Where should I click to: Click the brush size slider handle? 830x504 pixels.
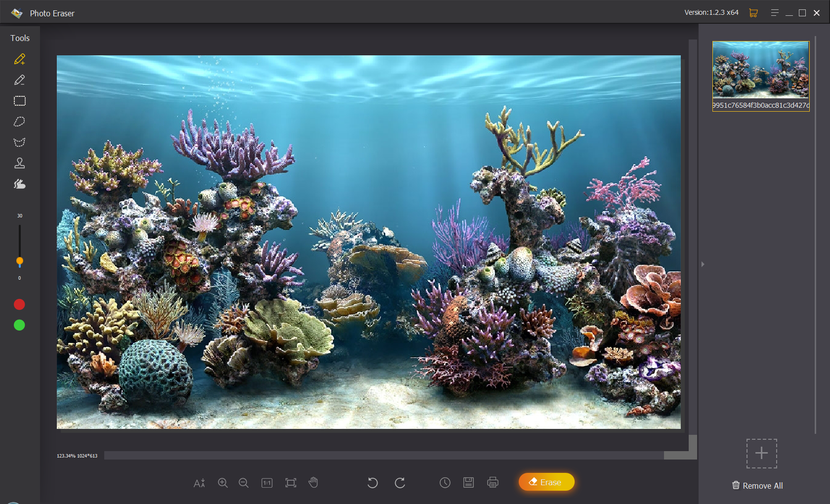point(20,261)
